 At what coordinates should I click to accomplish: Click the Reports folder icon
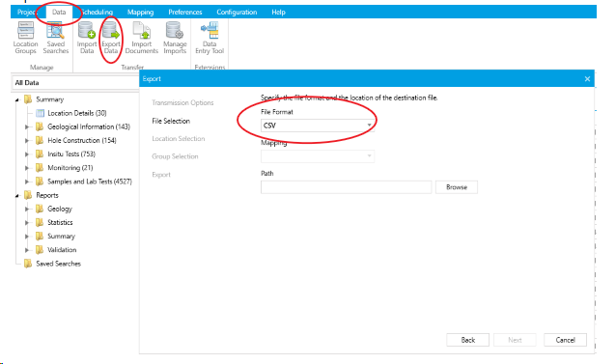(x=28, y=195)
